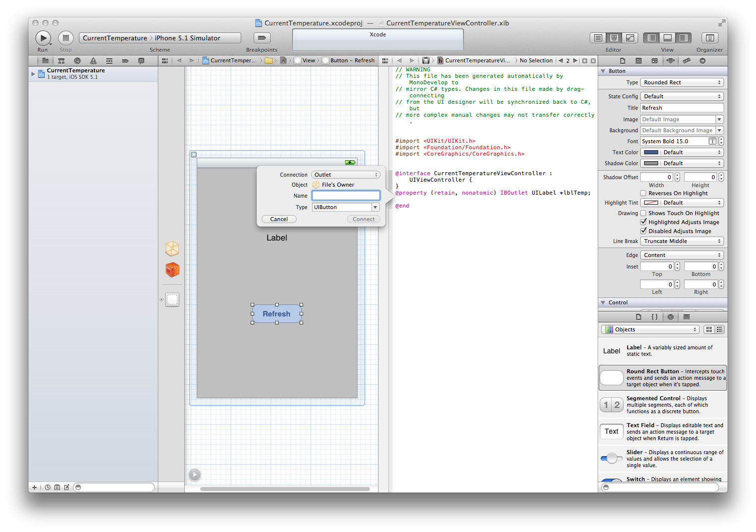Select the Refresh button on canvas

(277, 314)
